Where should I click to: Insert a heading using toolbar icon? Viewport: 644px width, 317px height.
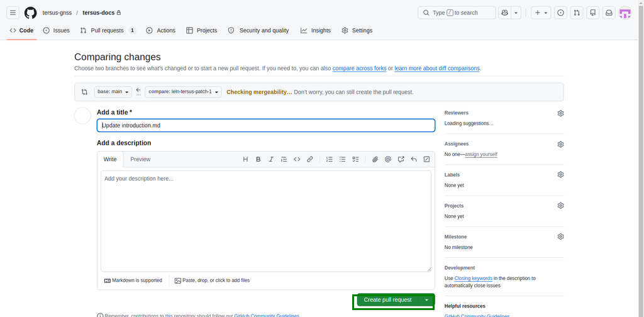pyautogui.click(x=245, y=159)
